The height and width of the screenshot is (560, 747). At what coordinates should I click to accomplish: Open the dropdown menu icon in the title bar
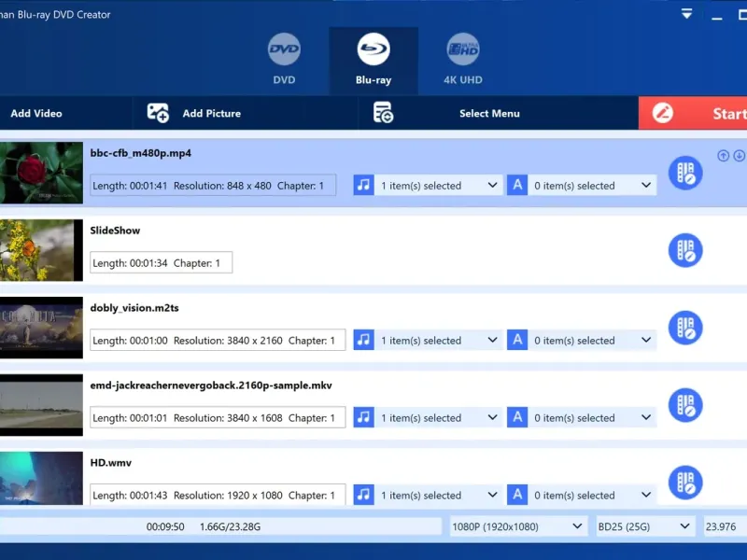[x=686, y=14]
